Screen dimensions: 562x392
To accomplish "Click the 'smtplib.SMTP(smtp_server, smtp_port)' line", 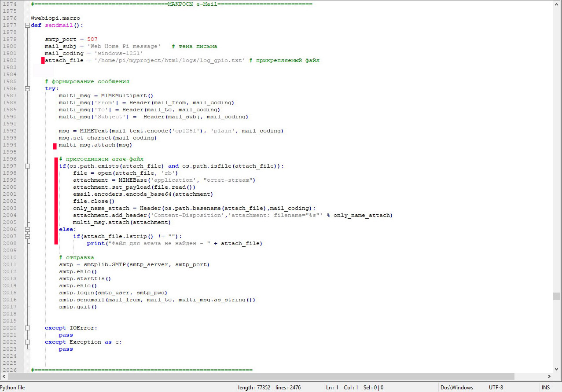I will (x=134, y=264).
